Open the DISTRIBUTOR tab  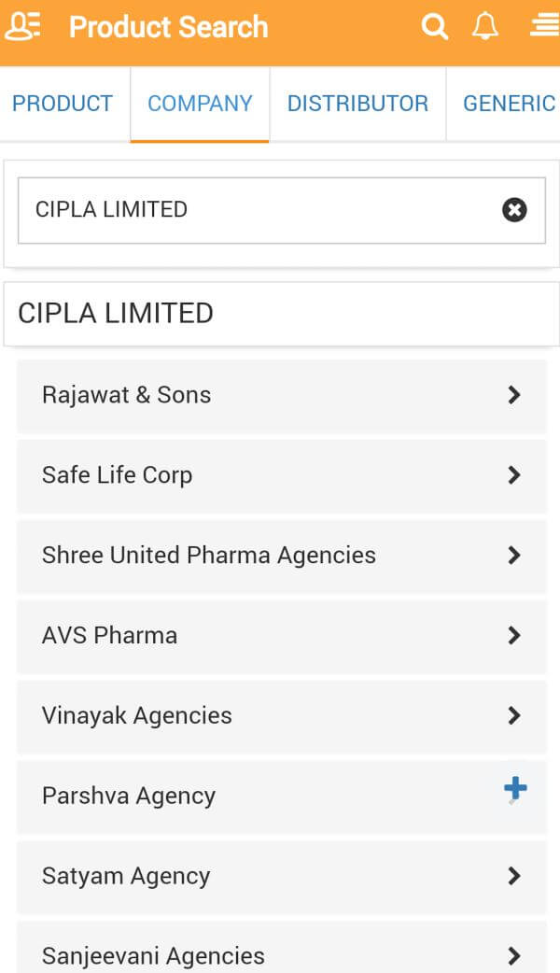(357, 104)
